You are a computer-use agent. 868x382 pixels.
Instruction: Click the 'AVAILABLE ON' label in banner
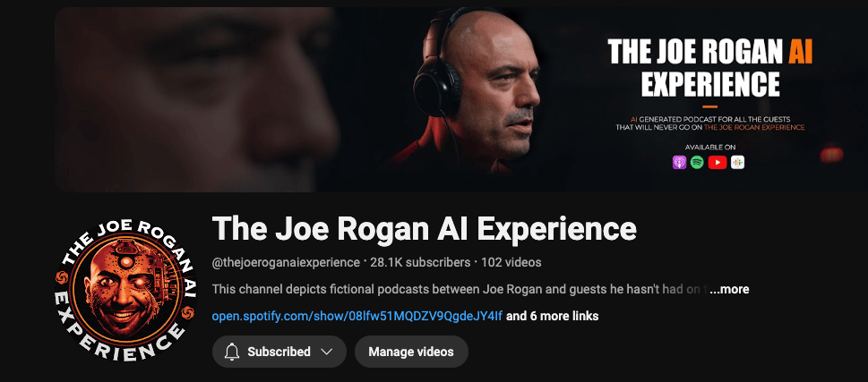click(710, 147)
